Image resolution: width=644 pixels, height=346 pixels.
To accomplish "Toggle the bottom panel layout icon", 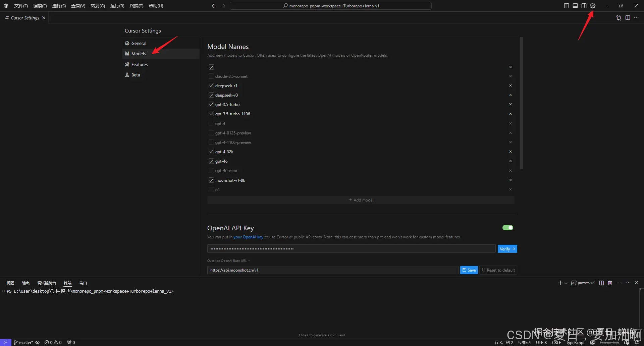I will (x=575, y=6).
